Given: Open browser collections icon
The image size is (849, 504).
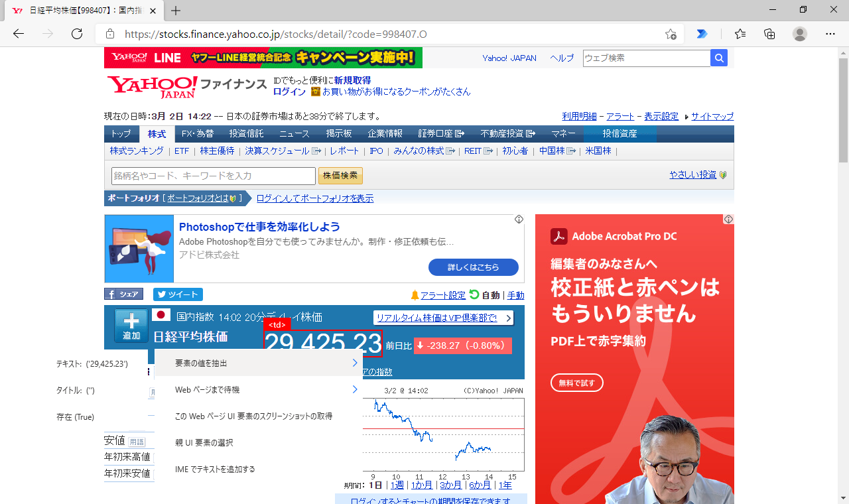Looking at the screenshot, I should pyautogui.click(x=769, y=34).
